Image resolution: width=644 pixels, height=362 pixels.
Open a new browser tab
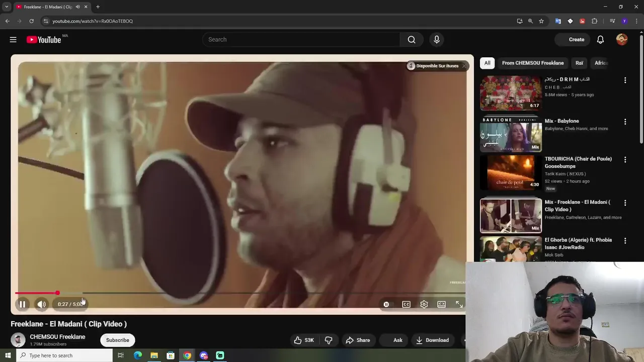[98, 7]
